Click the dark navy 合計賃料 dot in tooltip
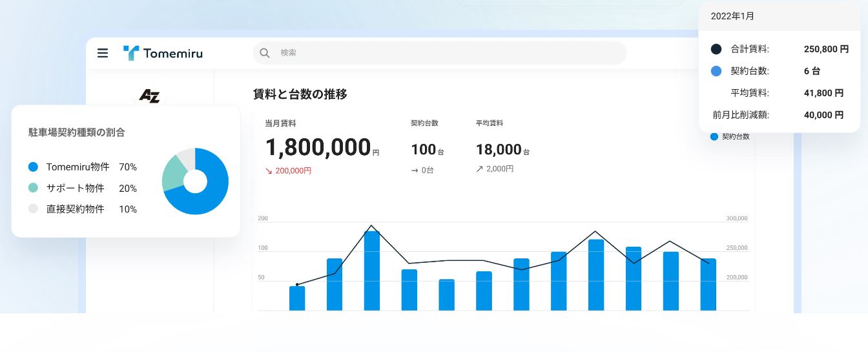This screenshot has height=352, width=868. [x=716, y=49]
